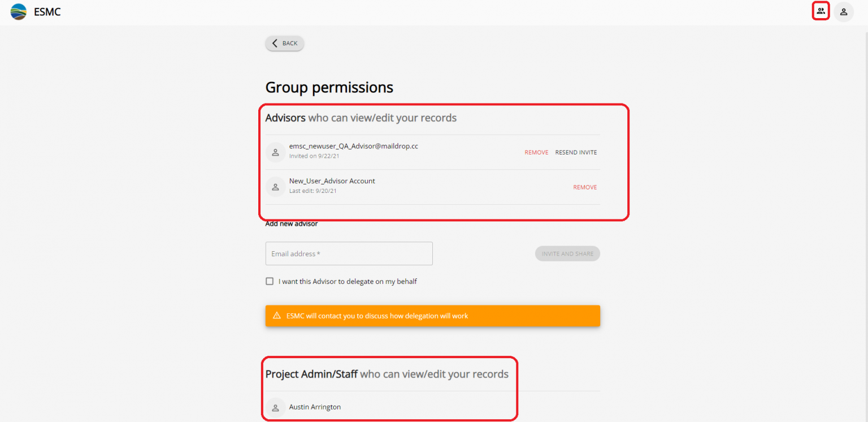Click avatar icon beside Austin Arrington
This screenshot has height=422, width=868.
coord(275,407)
